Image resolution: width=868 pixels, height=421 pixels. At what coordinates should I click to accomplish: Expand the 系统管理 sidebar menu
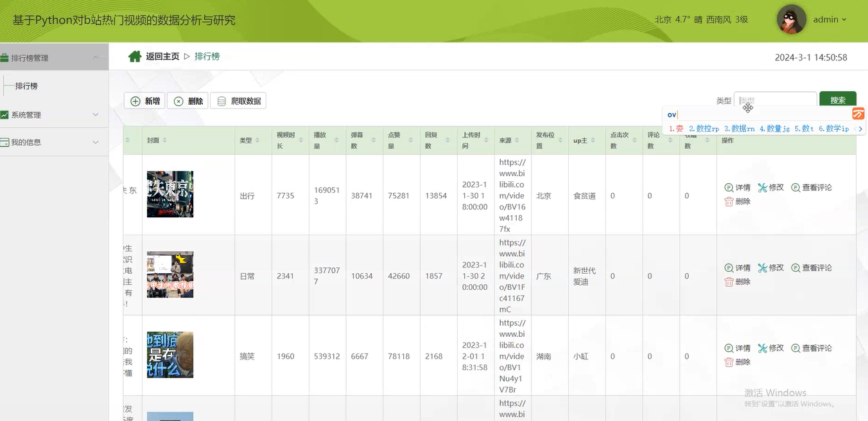(x=54, y=114)
